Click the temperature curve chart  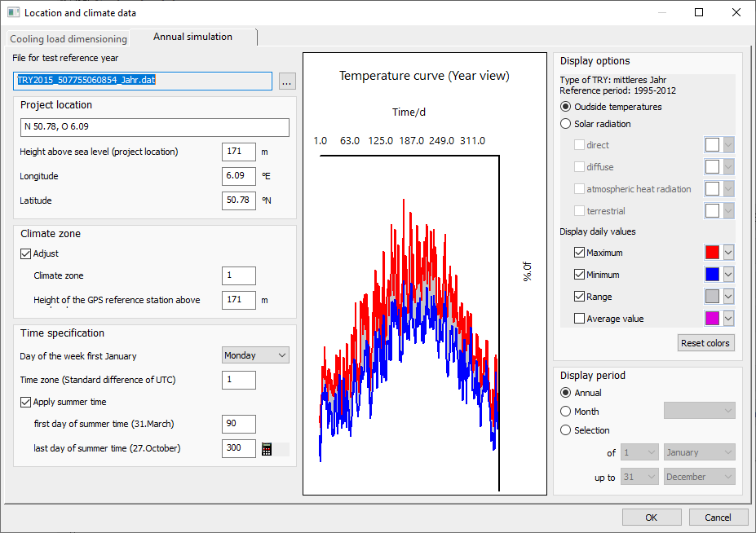[x=425, y=274]
